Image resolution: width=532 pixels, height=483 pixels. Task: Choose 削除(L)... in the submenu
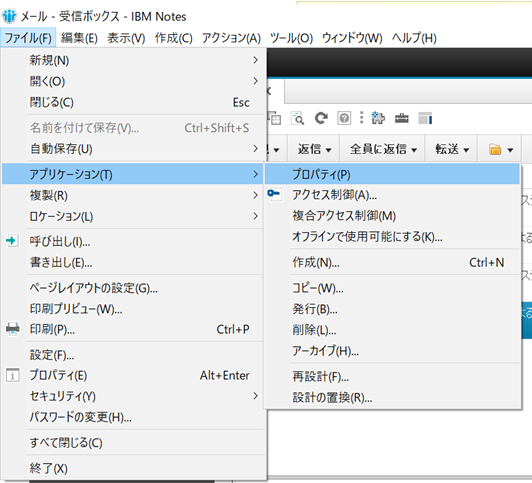pyautogui.click(x=392, y=330)
